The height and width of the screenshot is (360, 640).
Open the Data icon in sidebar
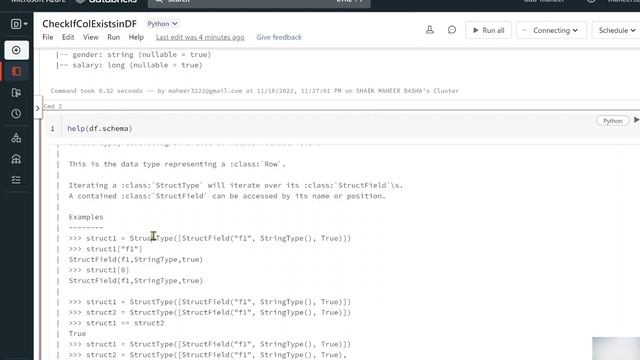(16, 138)
